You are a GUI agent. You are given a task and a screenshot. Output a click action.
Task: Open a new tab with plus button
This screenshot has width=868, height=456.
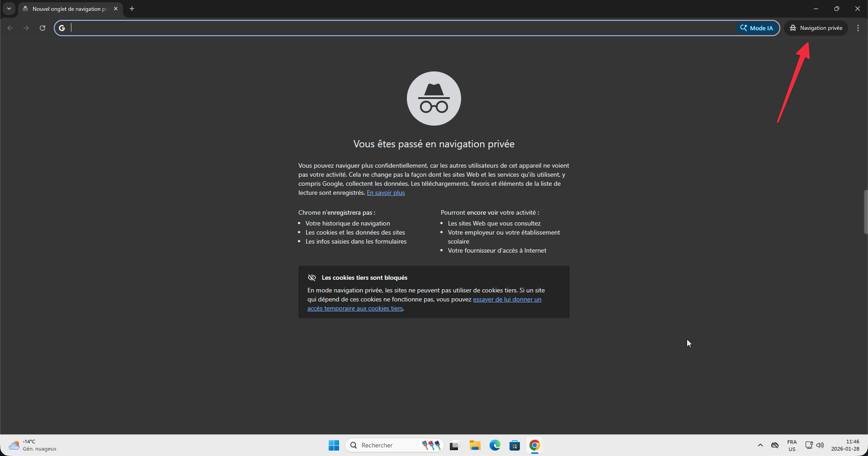[132, 9]
